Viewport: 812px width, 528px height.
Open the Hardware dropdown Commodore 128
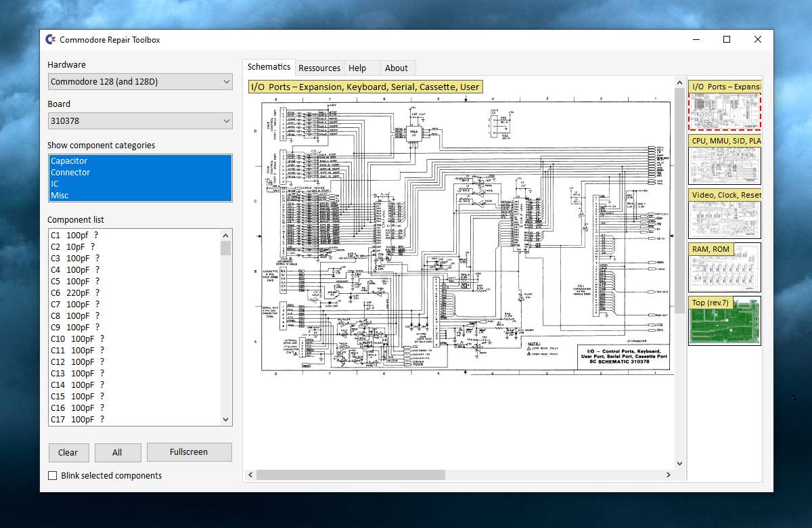(140, 82)
